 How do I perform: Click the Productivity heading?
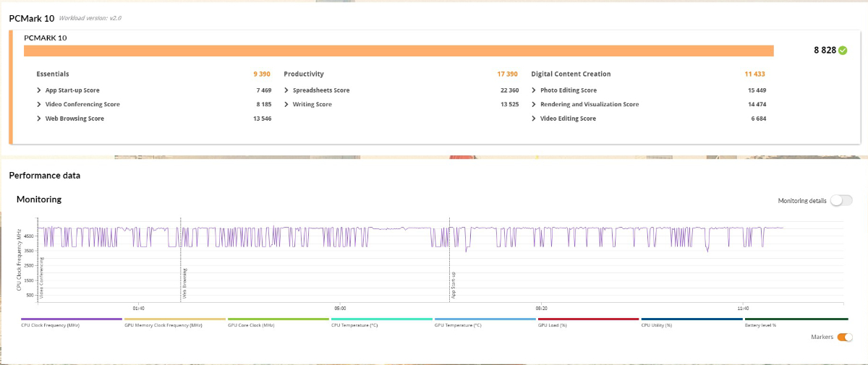[304, 74]
